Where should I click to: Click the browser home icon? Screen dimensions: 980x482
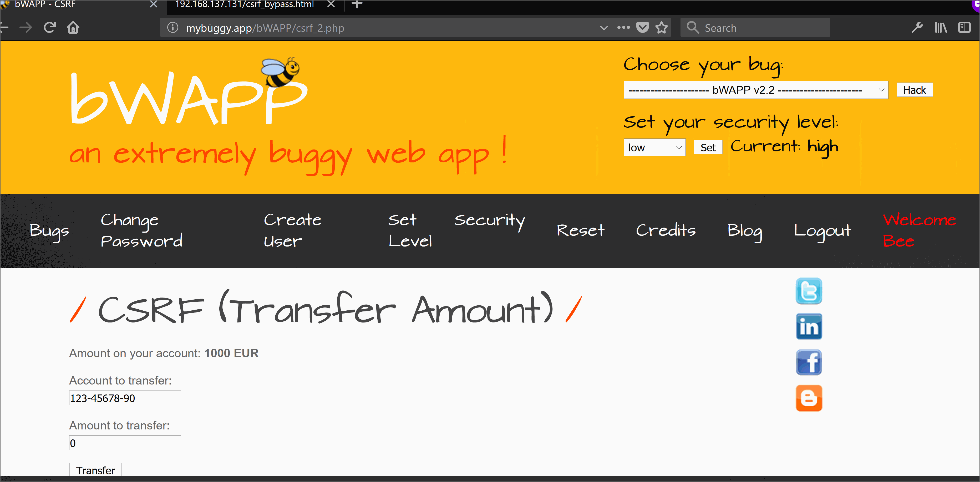tap(73, 28)
